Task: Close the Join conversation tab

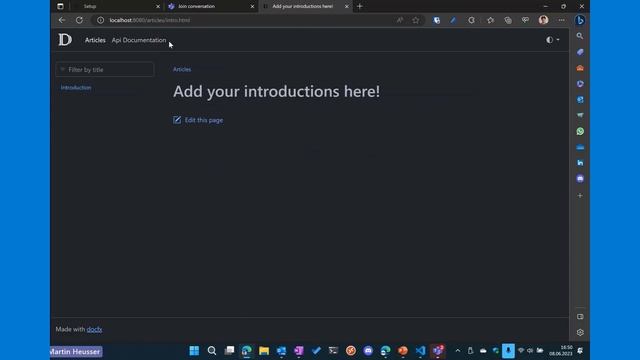Action: tap(252, 7)
